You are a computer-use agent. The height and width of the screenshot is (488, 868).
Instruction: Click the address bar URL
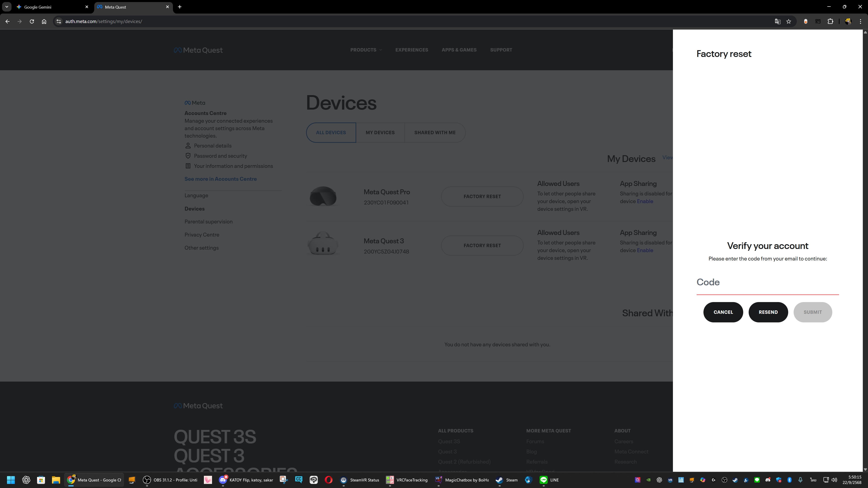tap(104, 21)
